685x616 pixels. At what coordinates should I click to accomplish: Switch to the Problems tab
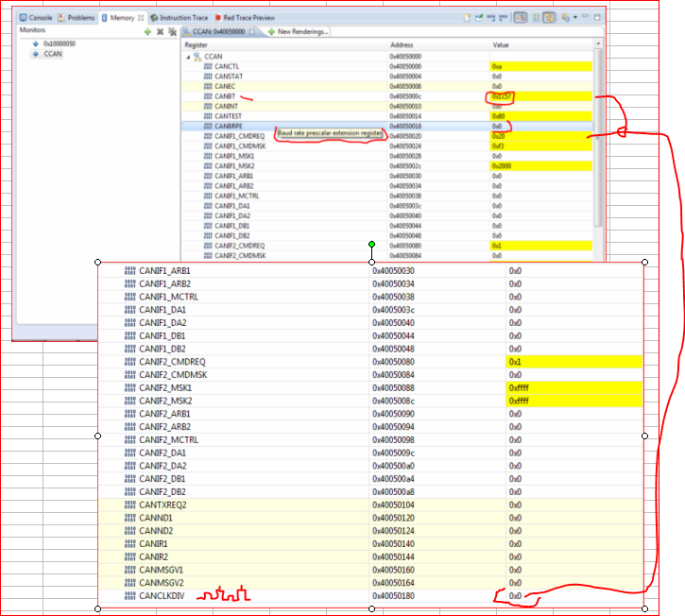pos(77,18)
